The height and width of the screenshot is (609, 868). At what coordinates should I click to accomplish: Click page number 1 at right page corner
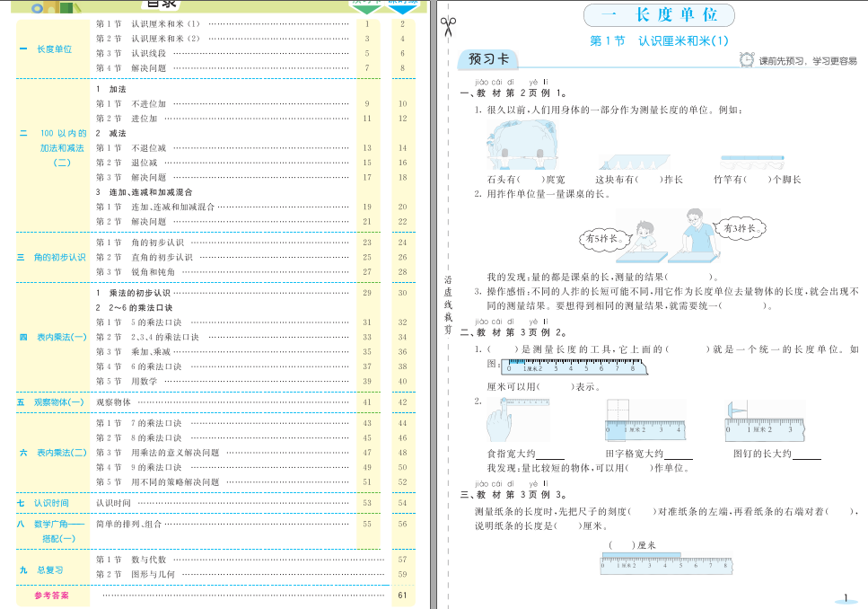(x=846, y=598)
